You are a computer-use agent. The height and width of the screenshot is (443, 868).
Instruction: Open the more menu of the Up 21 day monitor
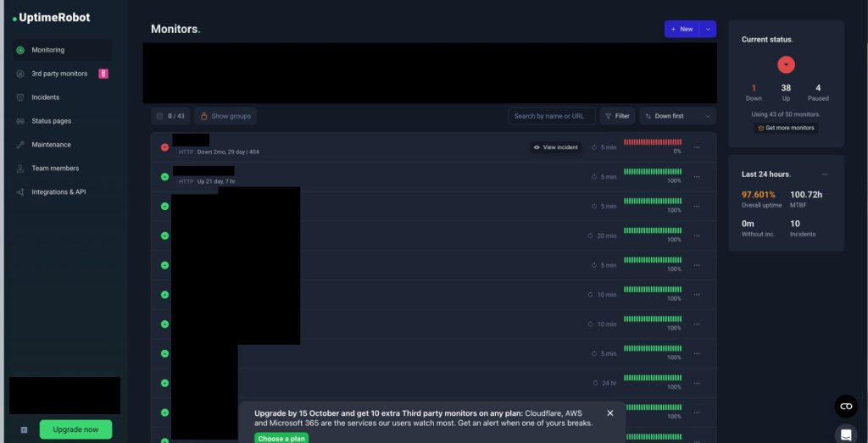tap(697, 176)
